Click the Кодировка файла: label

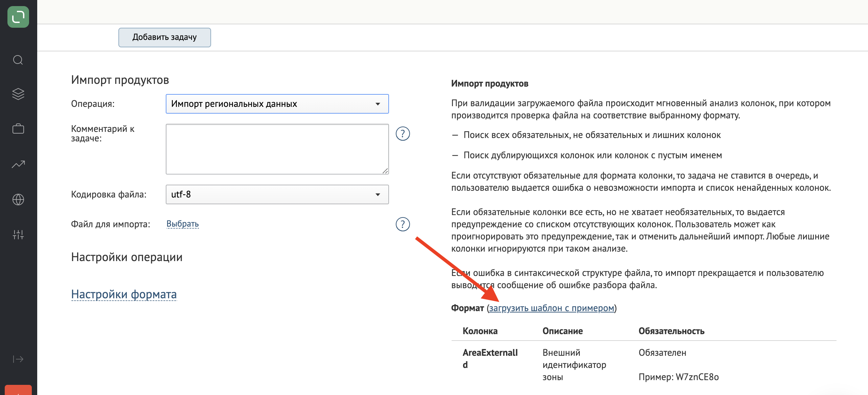109,194
